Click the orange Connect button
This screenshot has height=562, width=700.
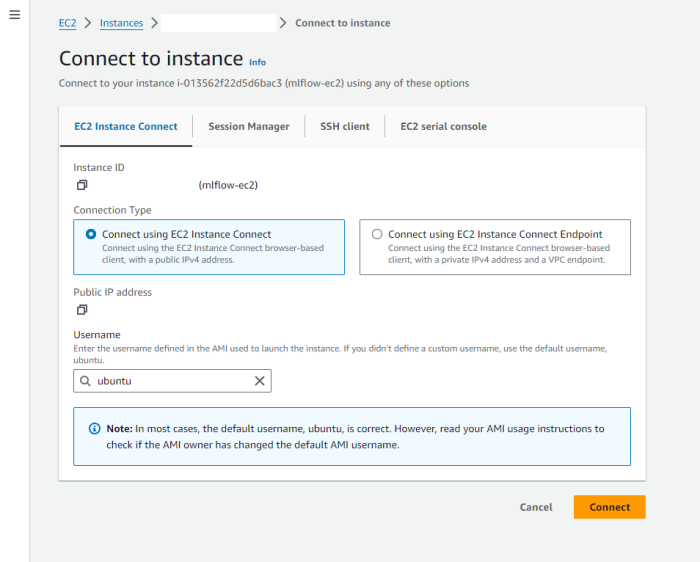click(609, 507)
